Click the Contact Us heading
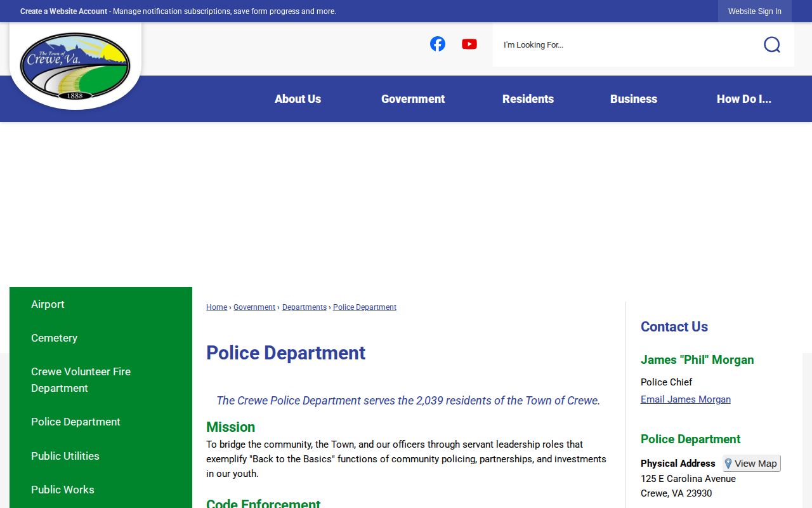The image size is (812, 508). (x=674, y=327)
